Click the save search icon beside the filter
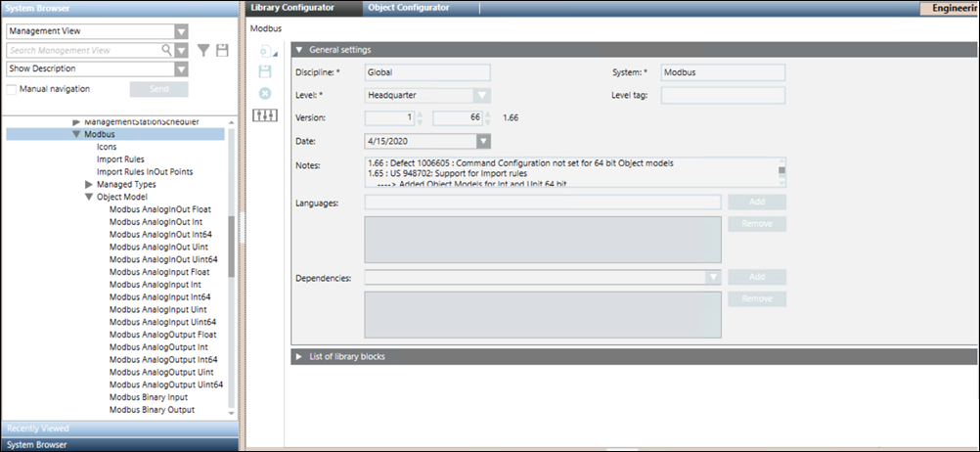 pyautogui.click(x=222, y=50)
